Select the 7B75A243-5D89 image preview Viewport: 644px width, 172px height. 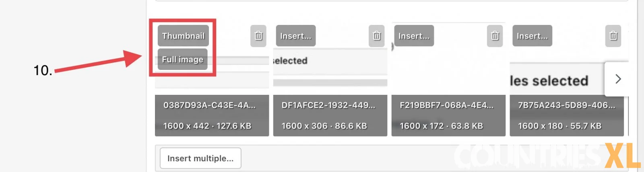[557, 78]
